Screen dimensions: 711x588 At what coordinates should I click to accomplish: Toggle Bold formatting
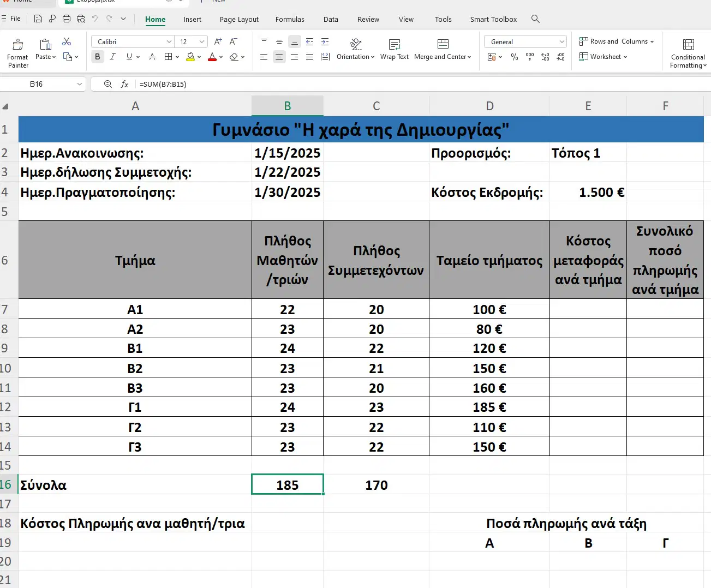[98, 57]
